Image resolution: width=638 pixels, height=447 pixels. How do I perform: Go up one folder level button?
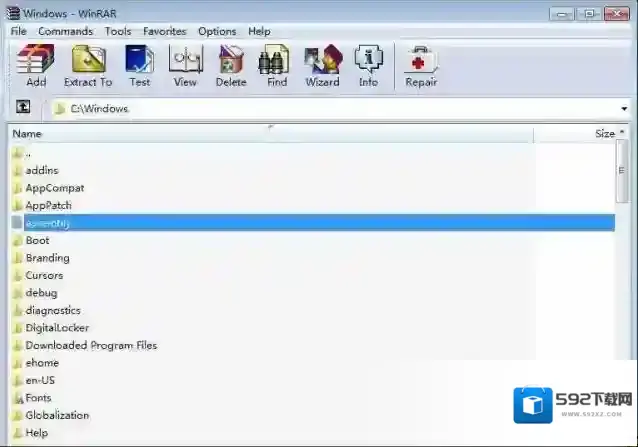[x=22, y=108]
